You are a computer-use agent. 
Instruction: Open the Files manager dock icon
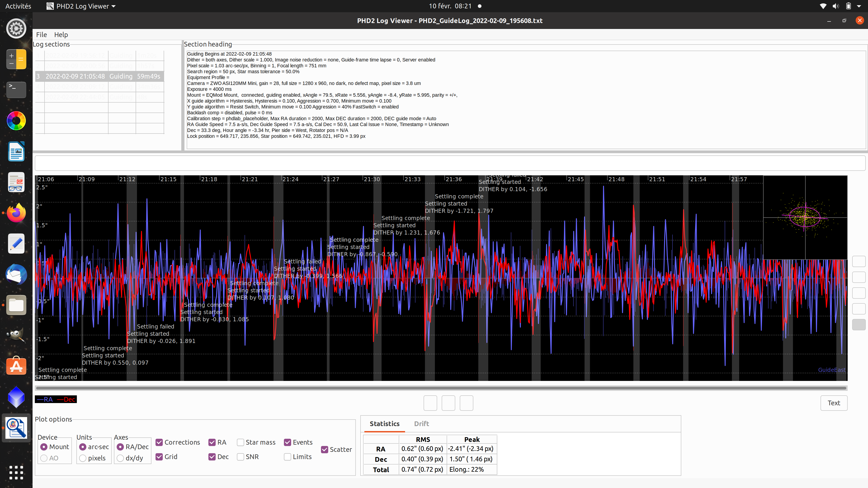(16, 305)
